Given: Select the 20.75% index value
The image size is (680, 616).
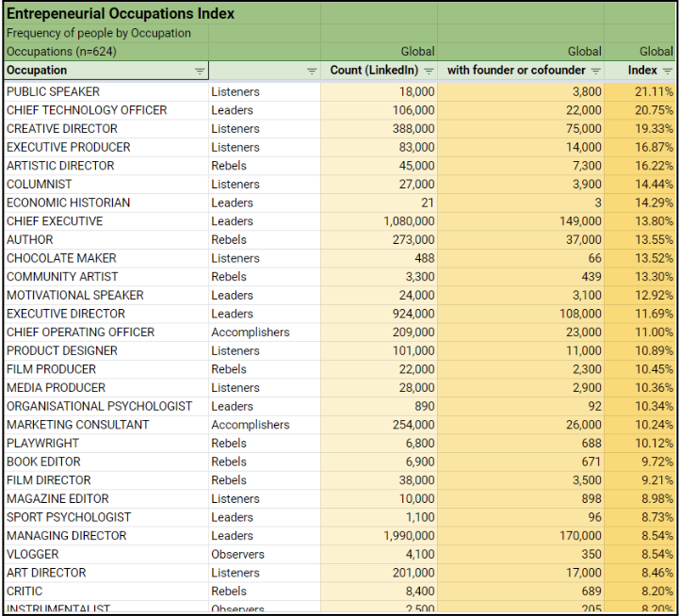Looking at the screenshot, I should (640, 110).
